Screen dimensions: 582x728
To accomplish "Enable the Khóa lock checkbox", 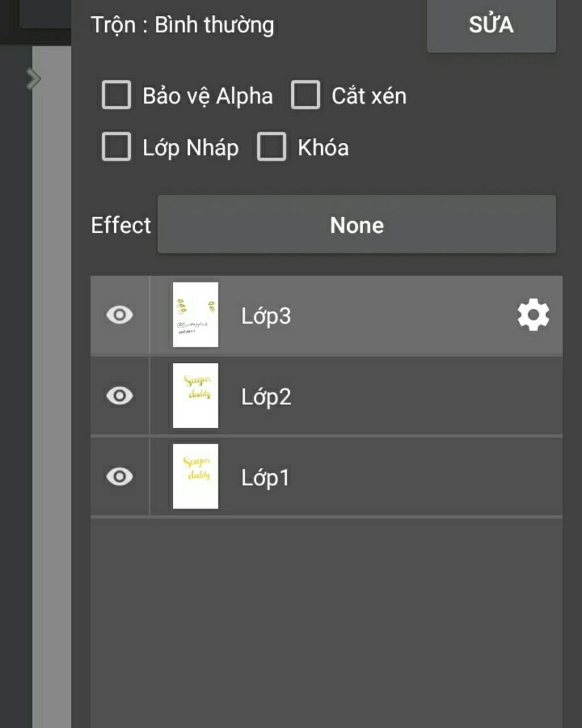I will click(271, 147).
